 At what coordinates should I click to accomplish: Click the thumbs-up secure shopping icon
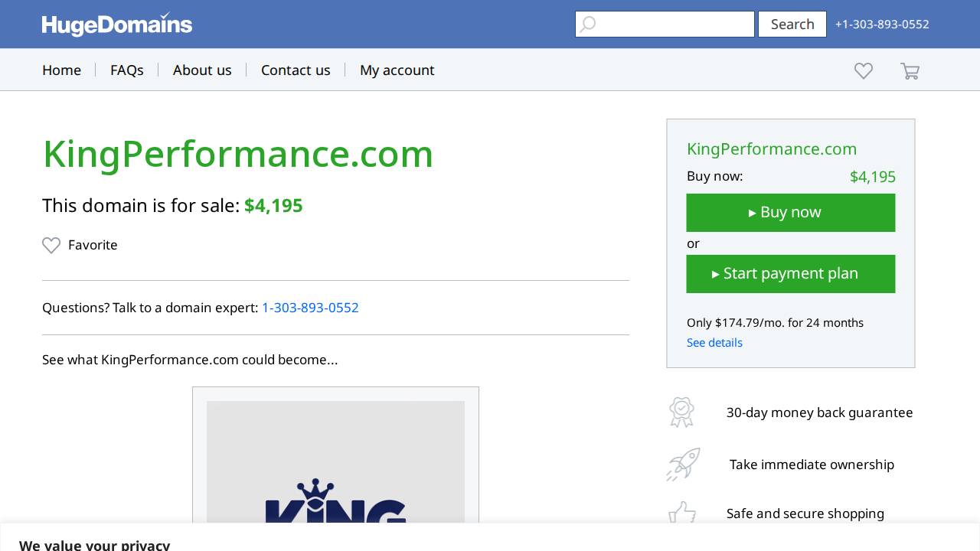pos(682,513)
